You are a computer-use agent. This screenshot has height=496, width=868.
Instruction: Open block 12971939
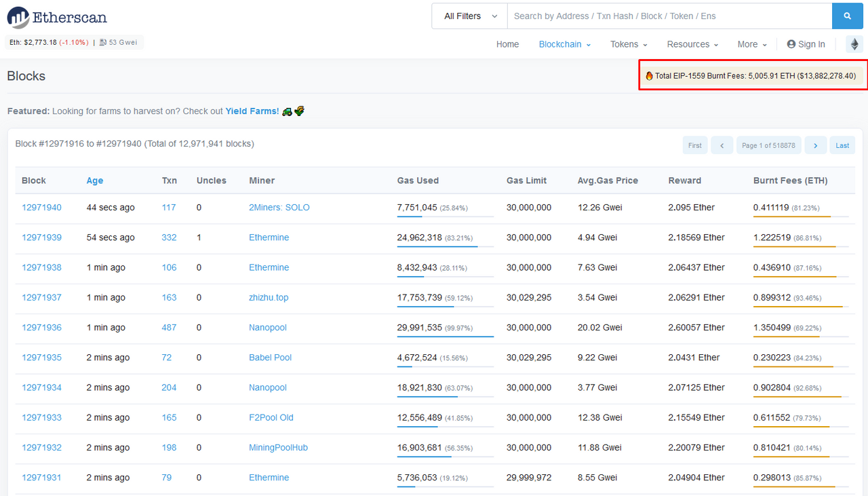click(x=41, y=237)
